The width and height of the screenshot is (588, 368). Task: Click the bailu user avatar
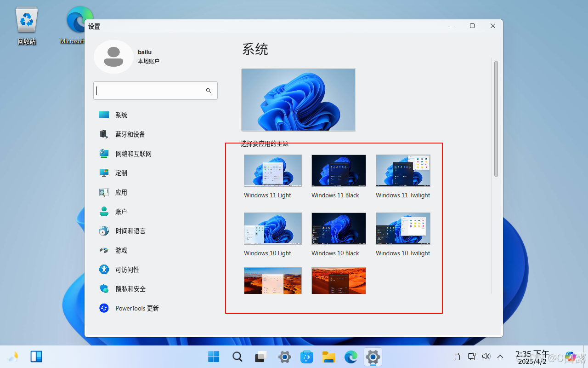pos(113,57)
